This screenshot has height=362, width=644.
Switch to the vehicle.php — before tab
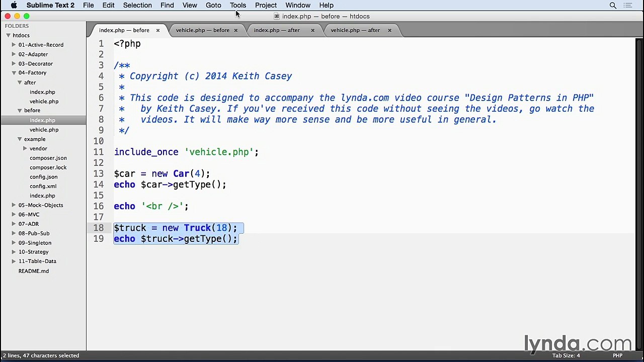[x=203, y=30]
